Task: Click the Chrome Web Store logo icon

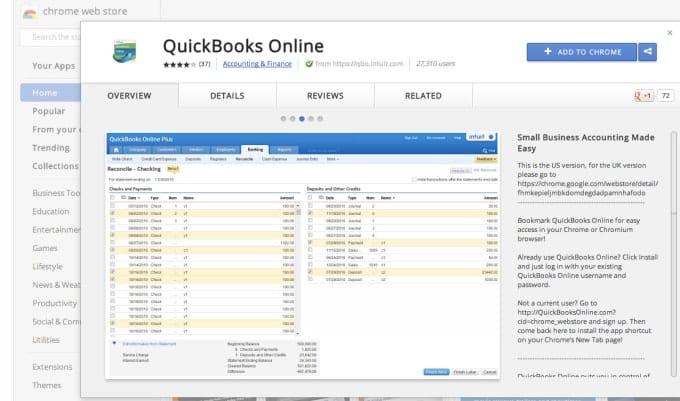Action: click(x=29, y=13)
